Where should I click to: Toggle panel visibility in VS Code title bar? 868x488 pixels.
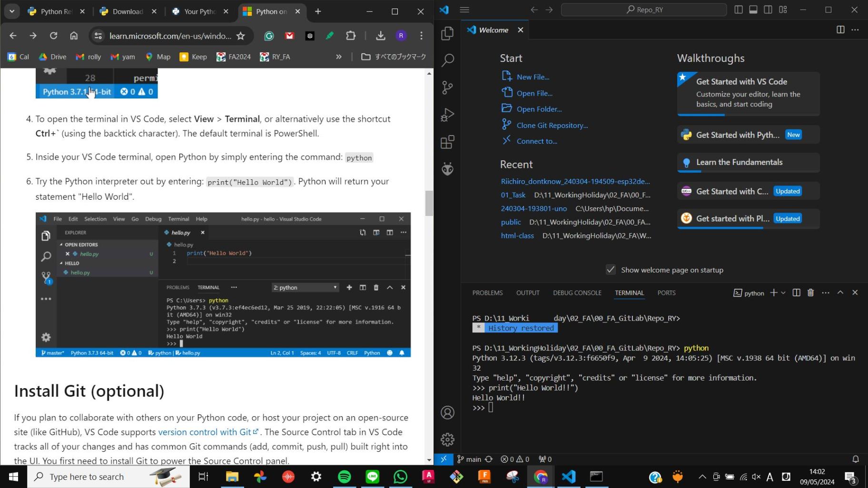[753, 10]
